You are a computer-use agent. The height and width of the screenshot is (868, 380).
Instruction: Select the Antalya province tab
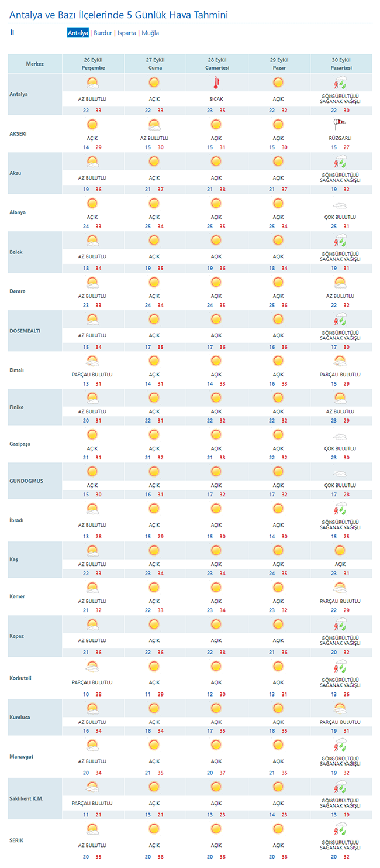pos(78,33)
